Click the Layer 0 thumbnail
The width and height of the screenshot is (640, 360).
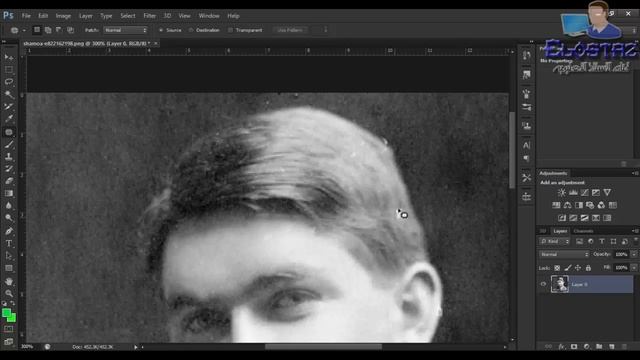(x=560, y=284)
